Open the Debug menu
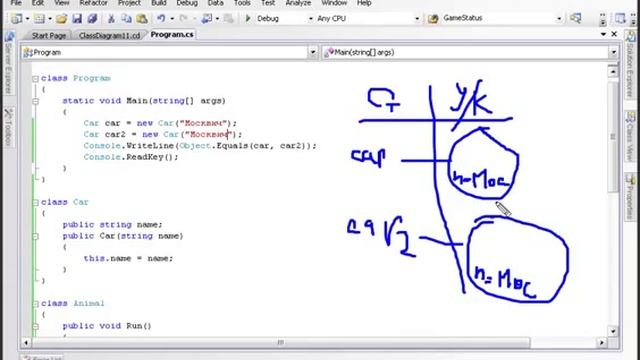The height and width of the screenshot is (360, 640). (x=187, y=3)
